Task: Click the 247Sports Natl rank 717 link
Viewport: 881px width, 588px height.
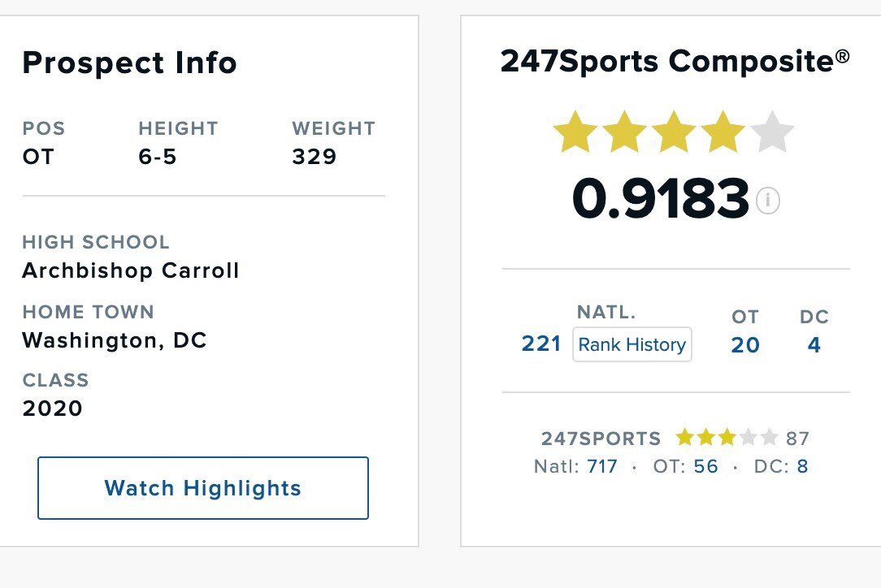Action: coord(602,467)
